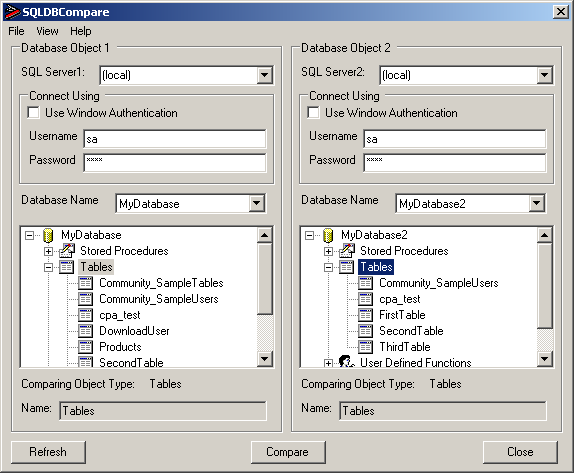Select the highlighted Tables node in MyDatabase2
The image size is (574, 473).
pos(376,267)
